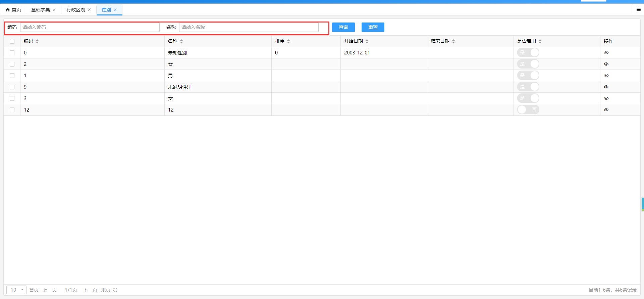Sort by 是否启用 column arrows
The height and width of the screenshot is (299, 644).
pos(540,41)
